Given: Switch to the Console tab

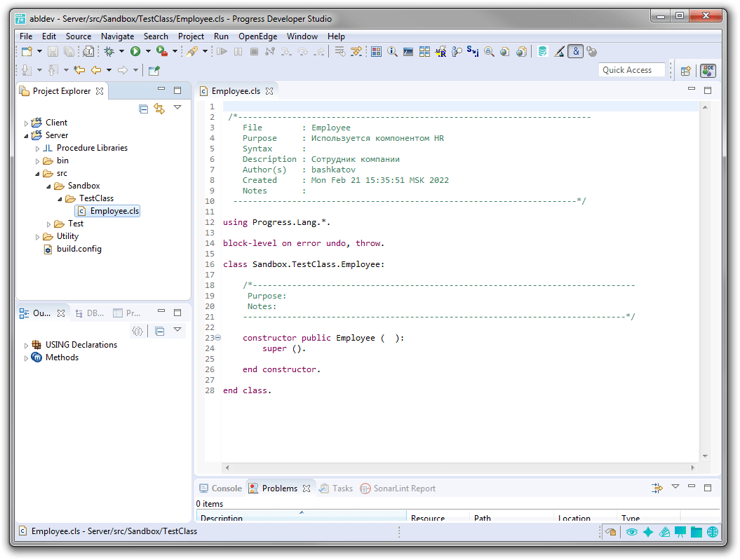Looking at the screenshot, I should pos(220,489).
